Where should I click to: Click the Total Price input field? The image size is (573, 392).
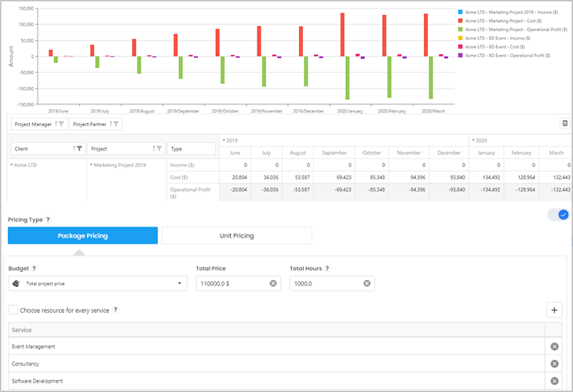(x=239, y=284)
